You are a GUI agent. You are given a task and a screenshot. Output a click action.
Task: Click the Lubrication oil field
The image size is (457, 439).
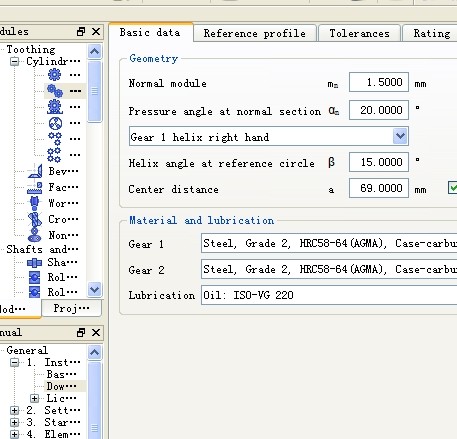[x=329, y=295]
